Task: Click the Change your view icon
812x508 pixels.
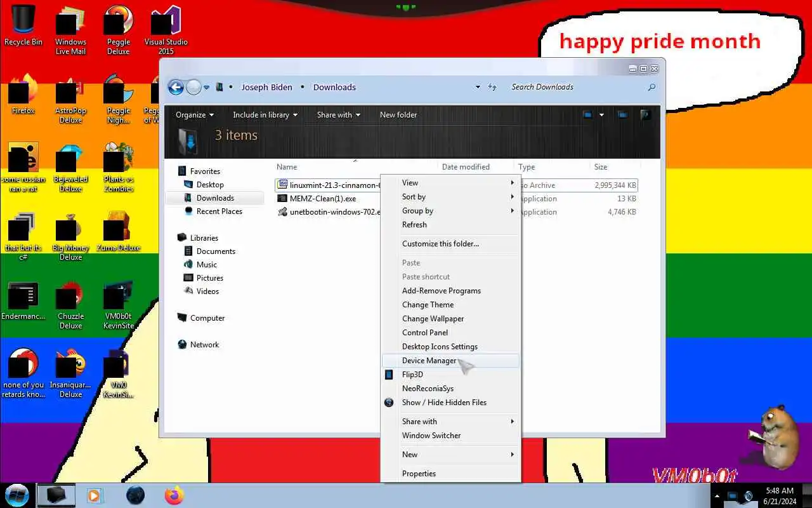Action: (x=587, y=115)
